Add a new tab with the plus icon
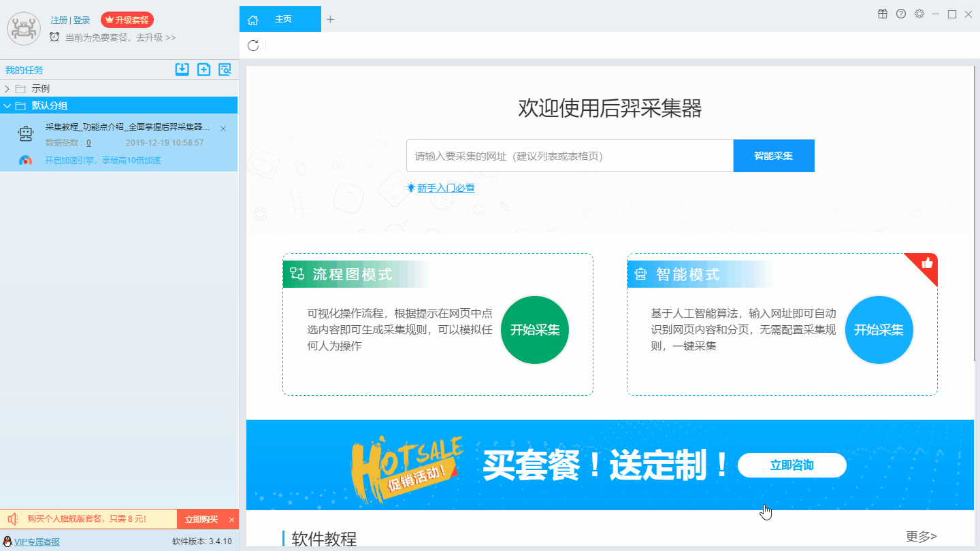The width and height of the screenshot is (980, 551). coord(331,19)
